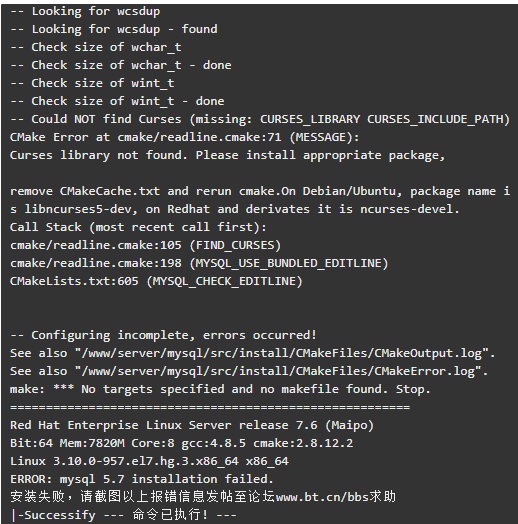This screenshot has height=524, width=518.
Task: Click the 'Bit:64 Mem:7820M Core:8' system info line
Action: click(x=181, y=444)
